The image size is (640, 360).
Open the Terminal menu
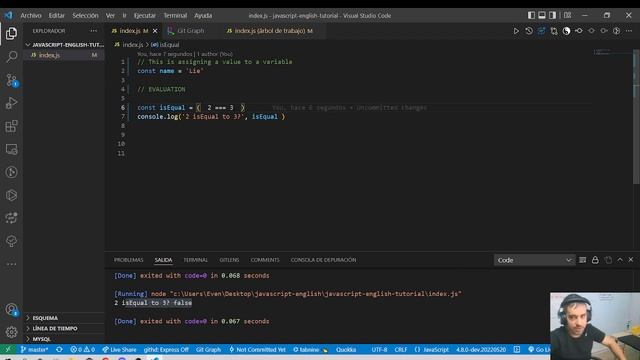(176, 16)
